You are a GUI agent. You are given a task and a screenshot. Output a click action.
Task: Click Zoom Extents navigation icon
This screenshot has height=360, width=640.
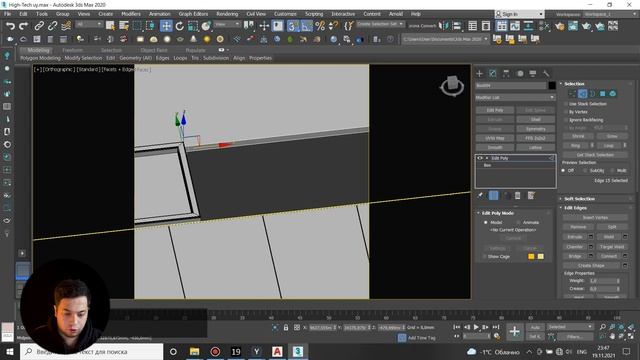[x=621, y=327]
